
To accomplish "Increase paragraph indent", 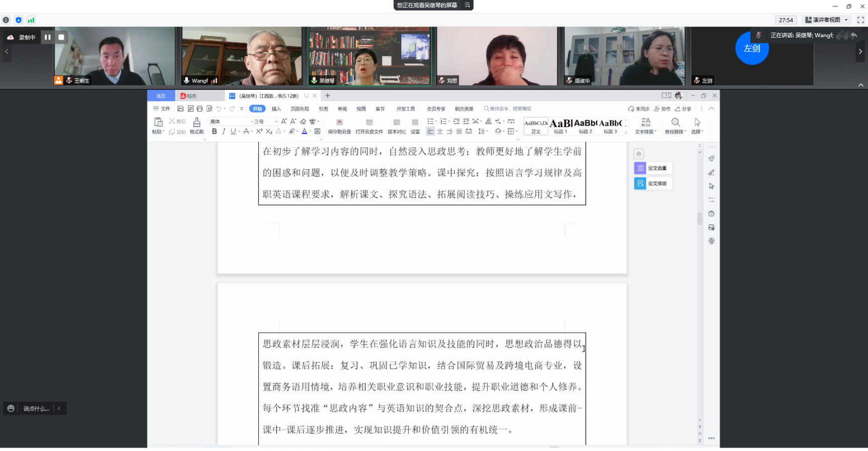I will pyautogui.click(x=466, y=122).
